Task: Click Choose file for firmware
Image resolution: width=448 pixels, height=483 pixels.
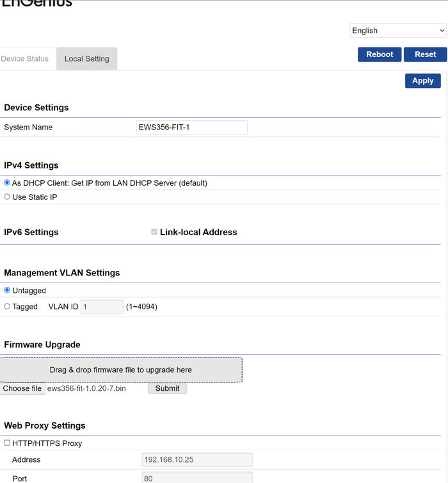Action: coord(22,388)
